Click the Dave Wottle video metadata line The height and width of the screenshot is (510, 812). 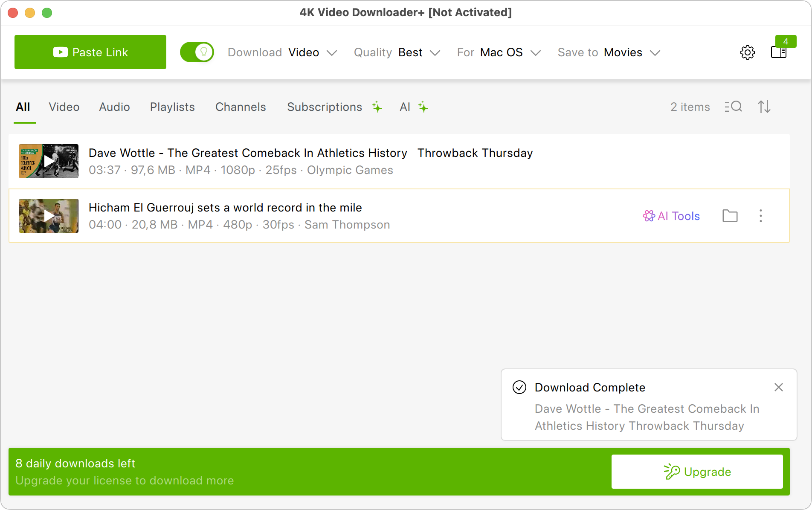tap(241, 170)
